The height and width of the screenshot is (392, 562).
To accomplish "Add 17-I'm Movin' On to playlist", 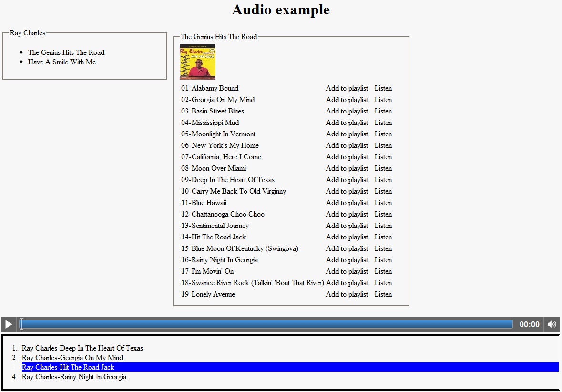I will coord(347,272).
